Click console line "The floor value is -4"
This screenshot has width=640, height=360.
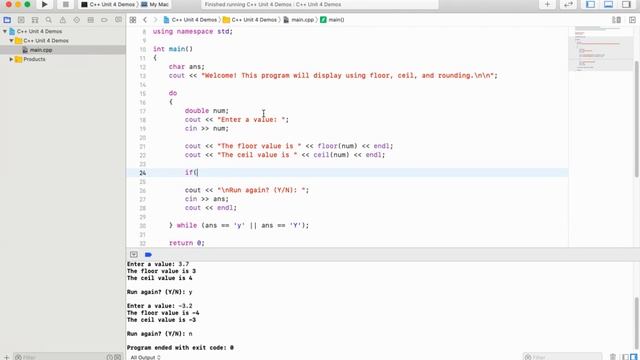click(x=163, y=313)
